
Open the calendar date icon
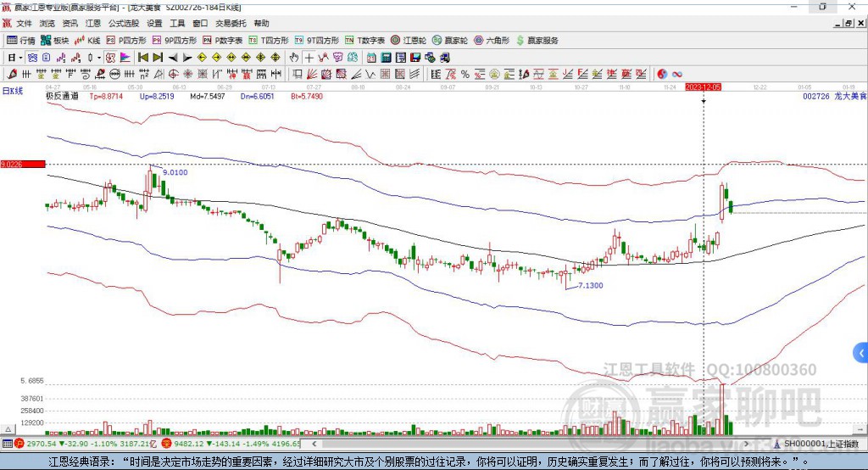(371, 58)
